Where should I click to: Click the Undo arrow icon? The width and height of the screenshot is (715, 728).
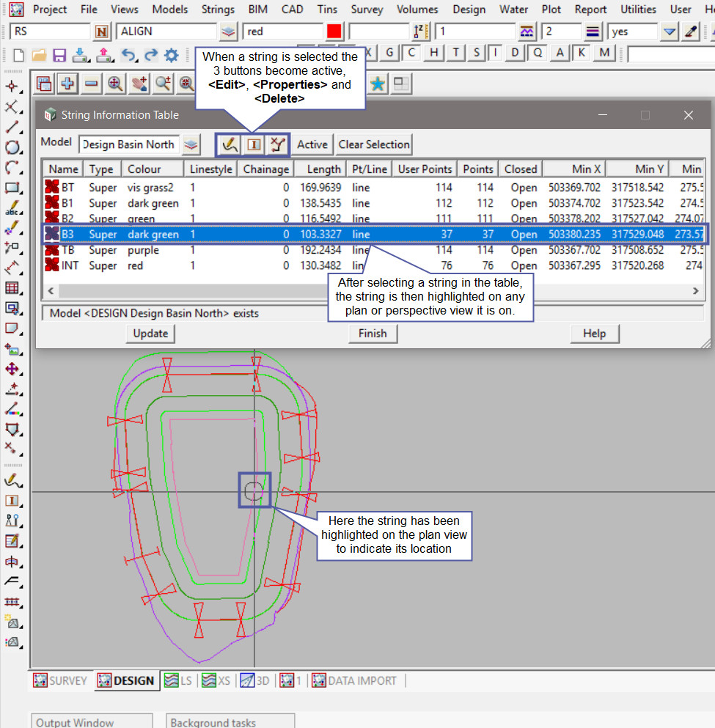tap(128, 55)
